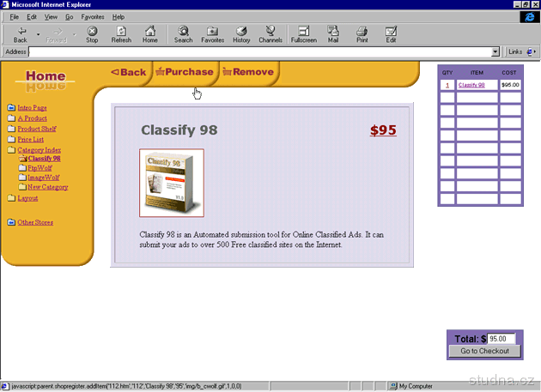Click the $95 price link
This screenshot has width=541, height=392.
[383, 130]
